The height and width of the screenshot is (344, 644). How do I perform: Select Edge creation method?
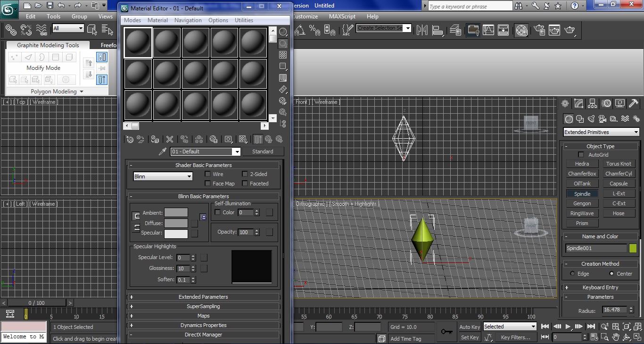click(x=572, y=274)
